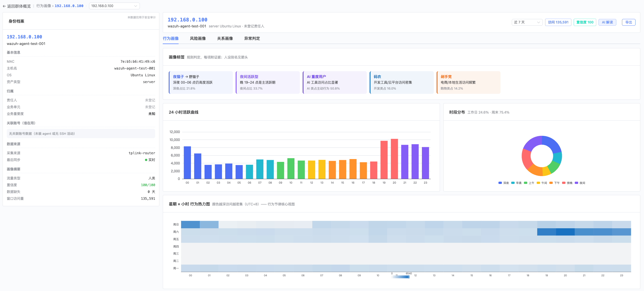The image size is (644, 291).
Task: Open the 近 7 天 time range dropdown
Action: 527,22
